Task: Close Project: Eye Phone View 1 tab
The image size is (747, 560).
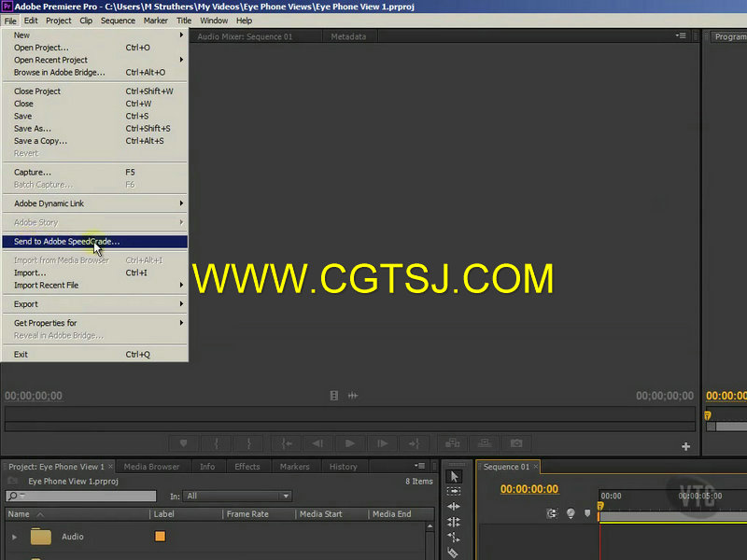Action: coord(110,467)
